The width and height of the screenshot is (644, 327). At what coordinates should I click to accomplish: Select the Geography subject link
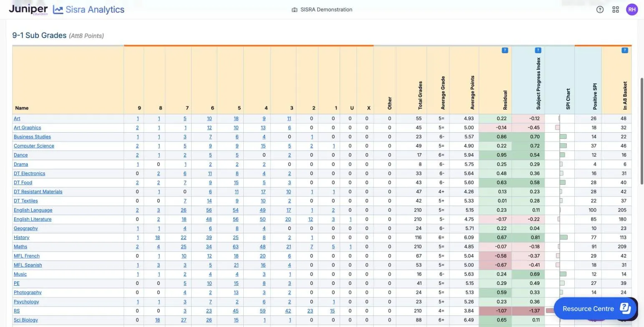click(26, 229)
